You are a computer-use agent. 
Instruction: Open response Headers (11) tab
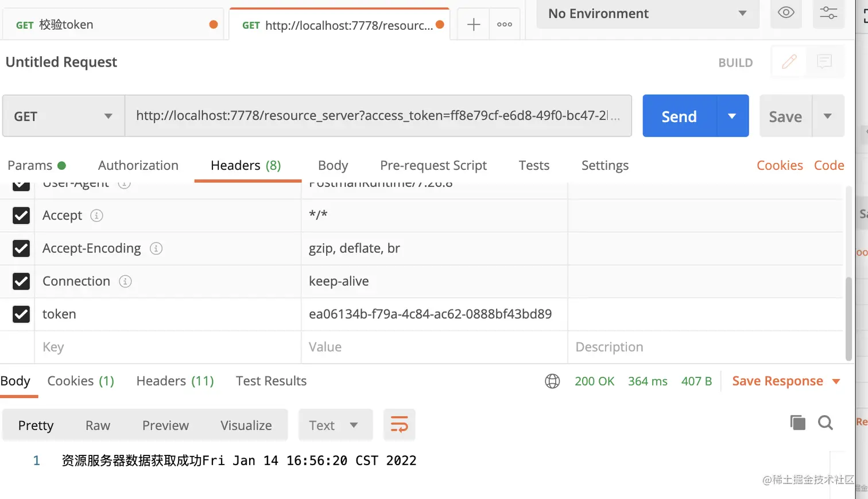(175, 381)
